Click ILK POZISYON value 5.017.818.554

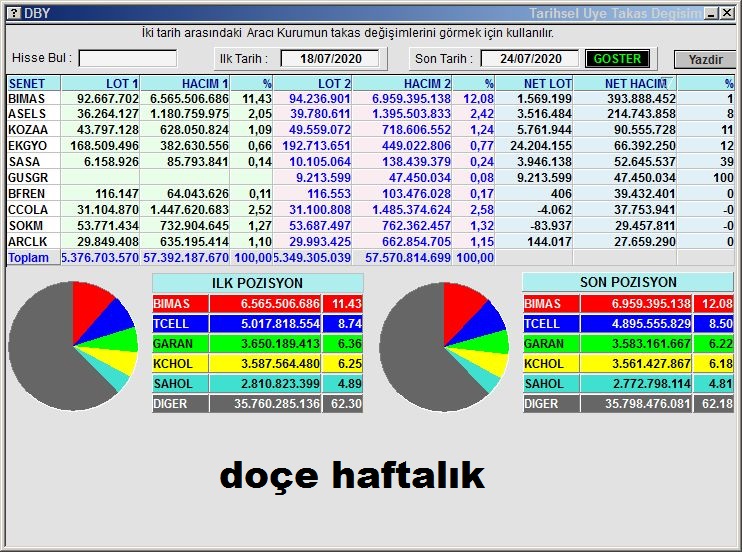pos(280,324)
